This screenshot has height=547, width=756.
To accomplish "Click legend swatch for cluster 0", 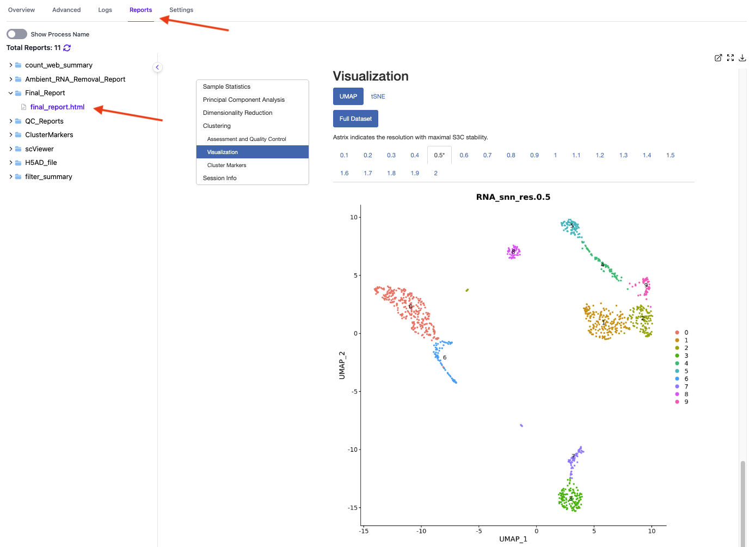I will (x=677, y=333).
